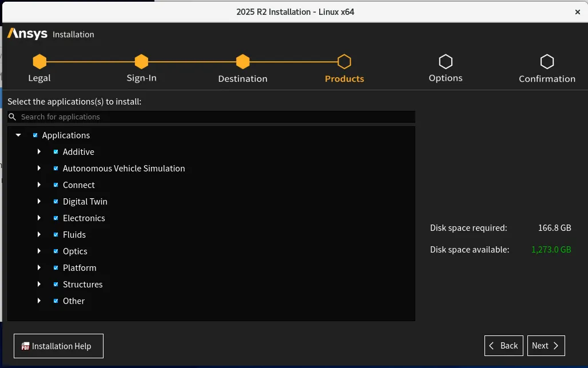Go to the Sign-In step label
This screenshot has width=588, height=368.
click(141, 78)
